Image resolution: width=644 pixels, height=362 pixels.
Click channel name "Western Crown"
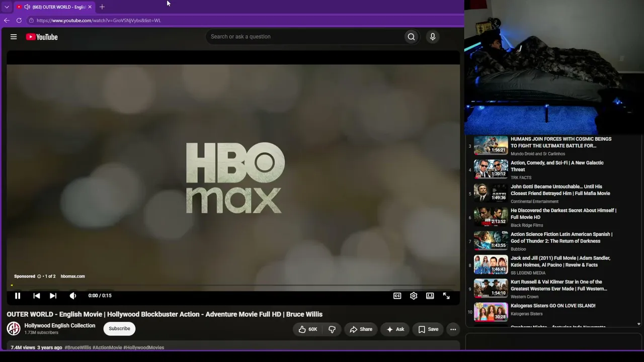[524, 297]
